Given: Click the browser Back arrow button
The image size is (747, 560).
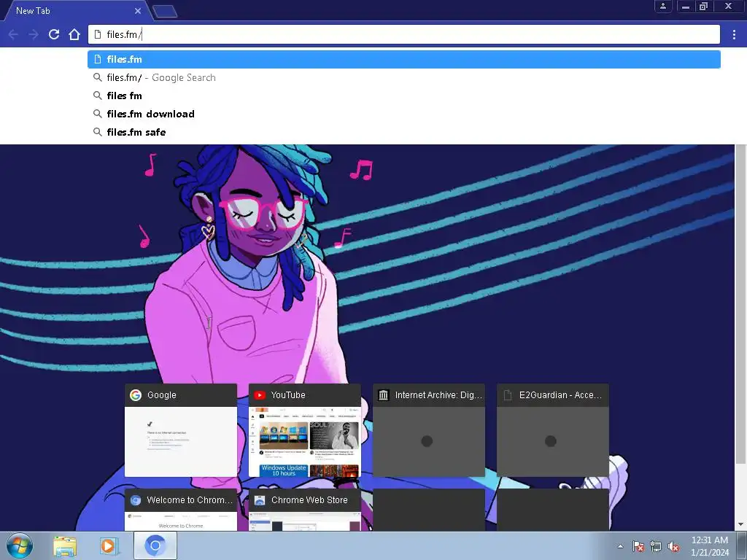Looking at the screenshot, I should (13, 34).
